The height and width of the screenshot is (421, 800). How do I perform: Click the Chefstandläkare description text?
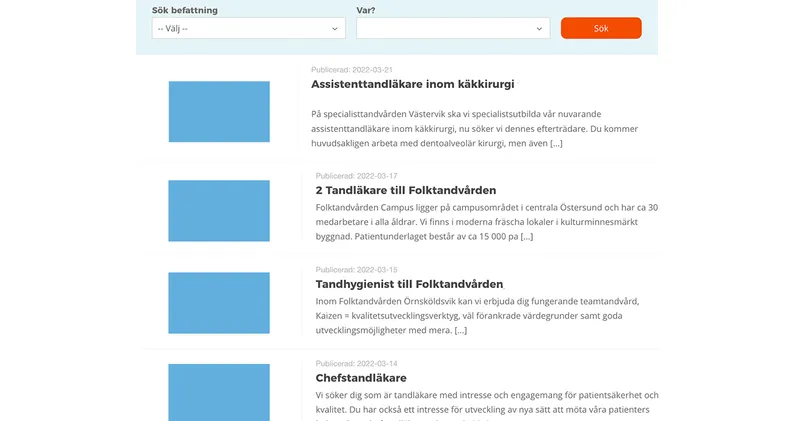[x=487, y=406]
